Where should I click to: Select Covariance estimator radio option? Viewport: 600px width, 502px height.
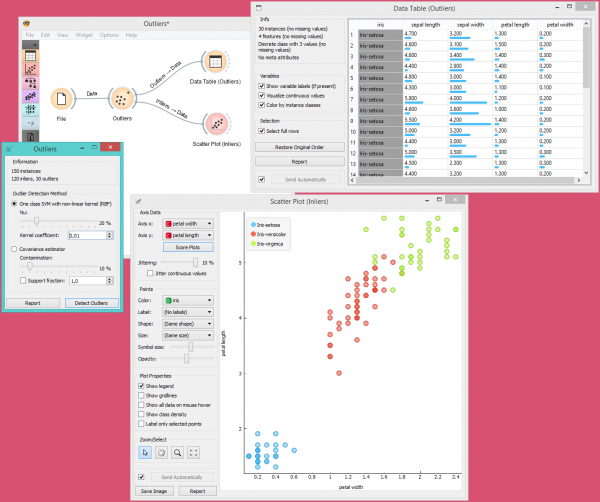pyautogui.click(x=14, y=249)
